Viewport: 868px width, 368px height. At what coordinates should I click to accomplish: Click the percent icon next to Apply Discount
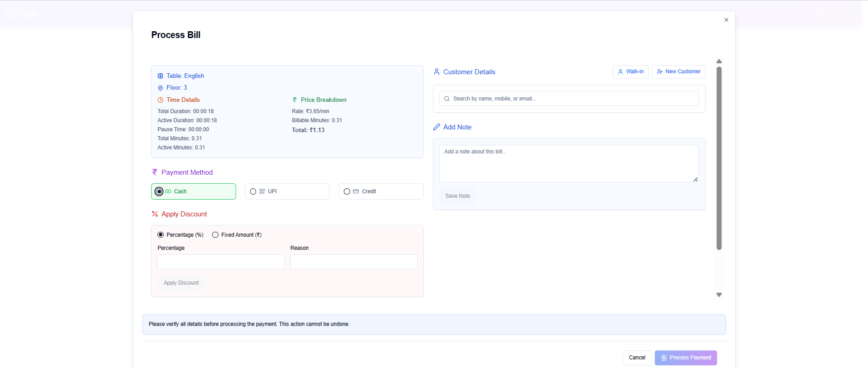(155, 214)
